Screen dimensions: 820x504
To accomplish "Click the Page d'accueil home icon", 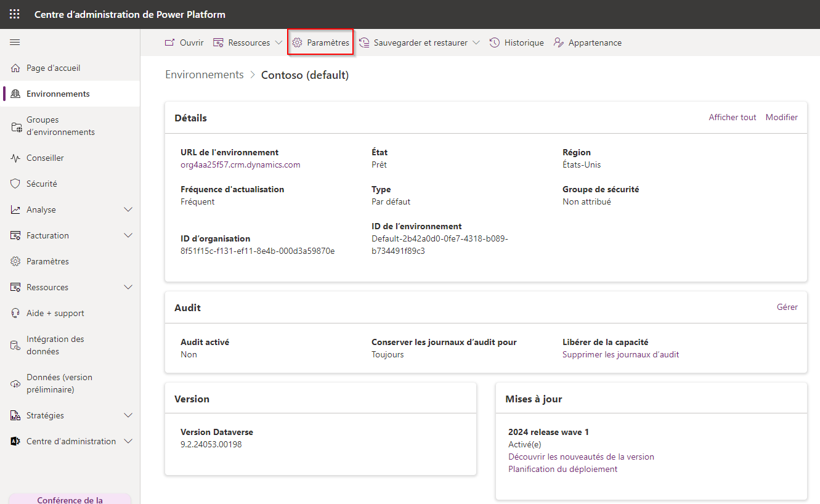I will coord(15,68).
